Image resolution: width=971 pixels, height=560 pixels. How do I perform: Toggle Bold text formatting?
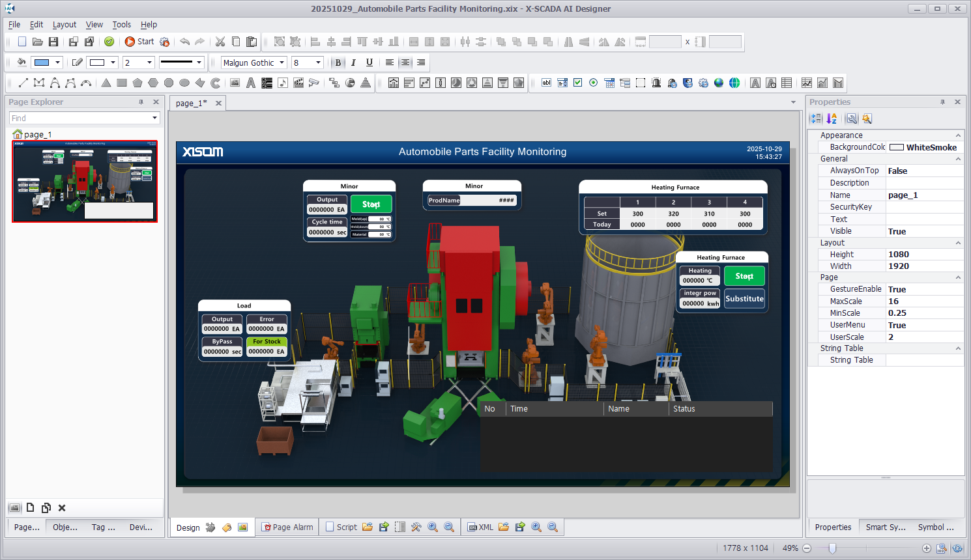click(338, 63)
